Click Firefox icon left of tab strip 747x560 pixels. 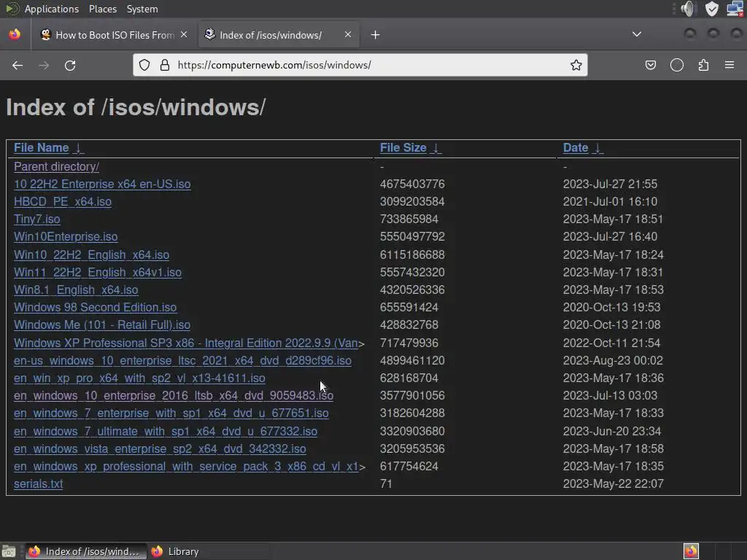pos(15,34)
